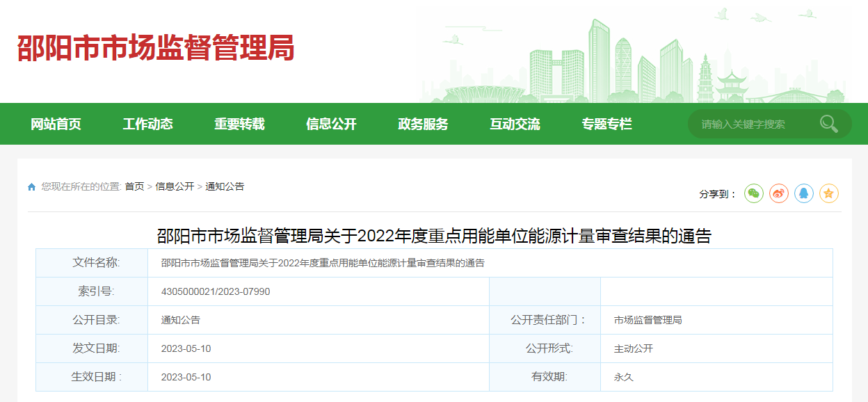Viewport: 868px width, 402px height.
Task: Click the 发文日期 value 2023-05-10
Action: coord(186,348)
